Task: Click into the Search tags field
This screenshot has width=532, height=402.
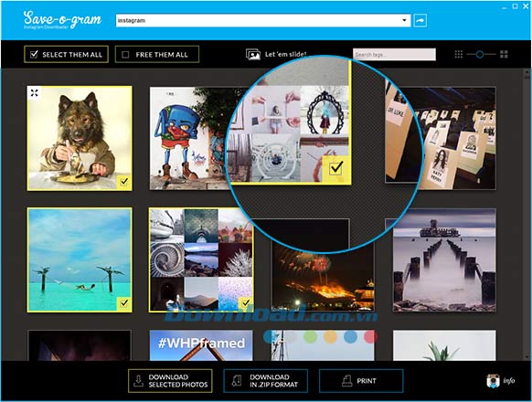Action: (x=394, y=55)
